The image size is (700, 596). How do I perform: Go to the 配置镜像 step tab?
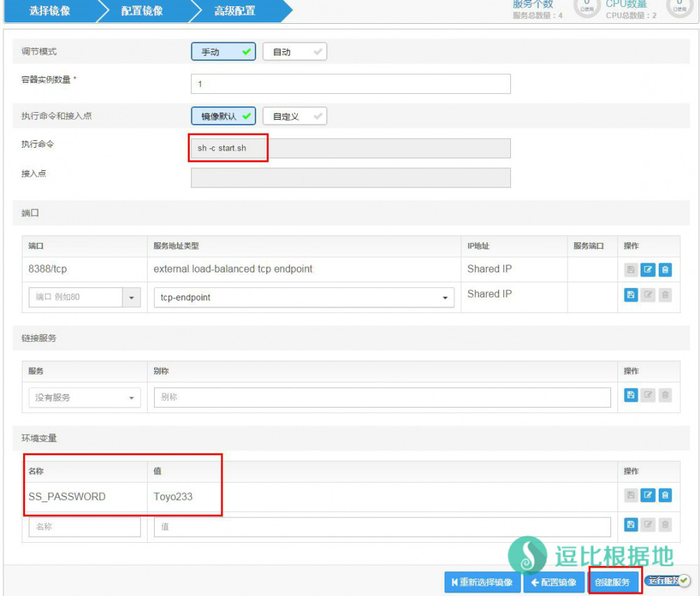click(x=141, y=11)
